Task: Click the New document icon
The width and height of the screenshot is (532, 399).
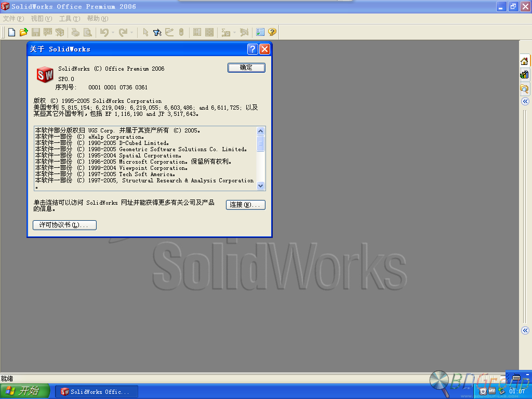Action: pyautogui.click(x=11, y=32)
